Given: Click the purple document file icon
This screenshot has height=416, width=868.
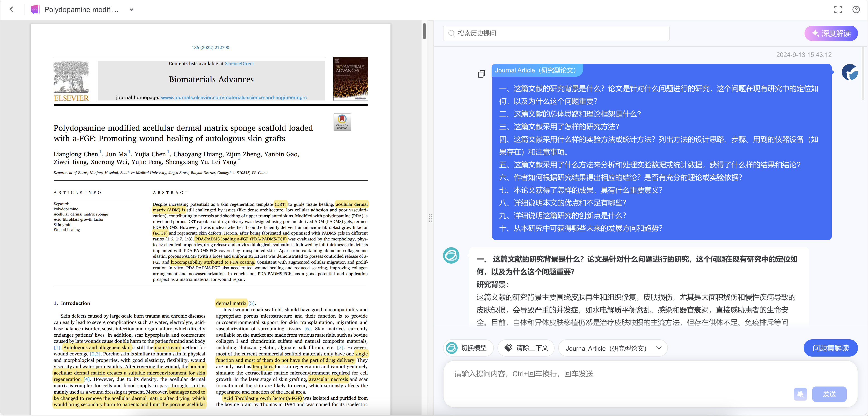Looking at the screenshot, I should (35, 10).
